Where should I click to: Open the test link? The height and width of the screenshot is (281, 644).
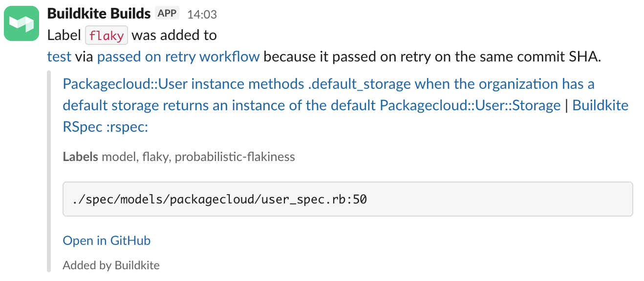55,56
